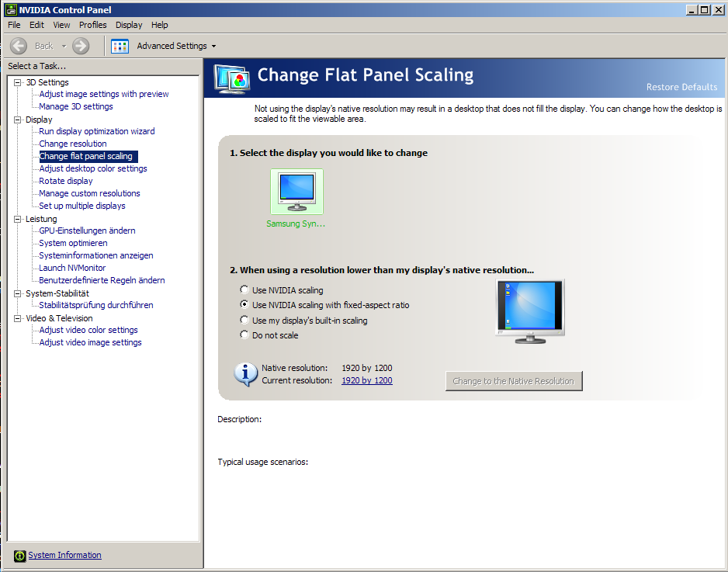Viewport: 728px width, 572px height.
Task: Click the Forward arrow icon in toolbar
Action: point(81,46)
